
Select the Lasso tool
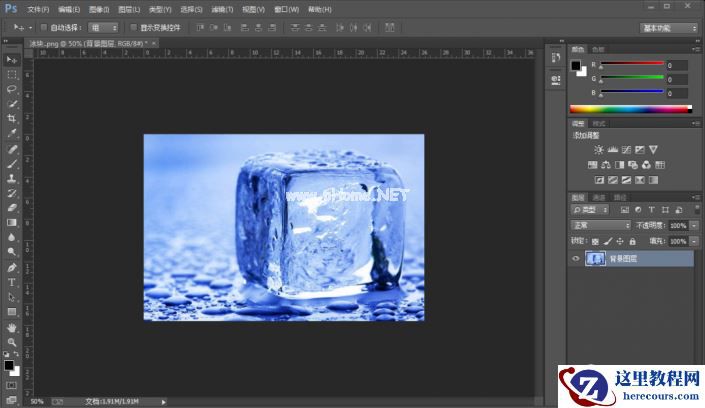pos(12,89)
